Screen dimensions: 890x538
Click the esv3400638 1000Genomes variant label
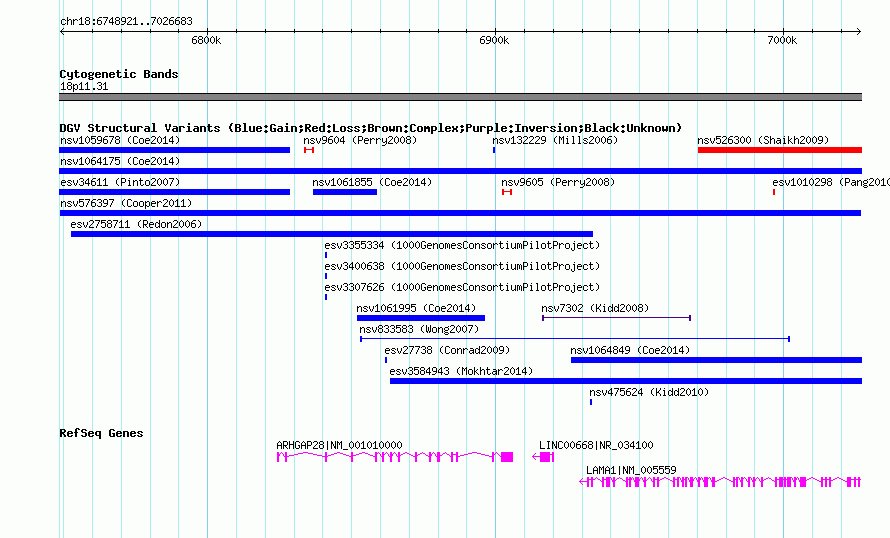tap(462, 266)
